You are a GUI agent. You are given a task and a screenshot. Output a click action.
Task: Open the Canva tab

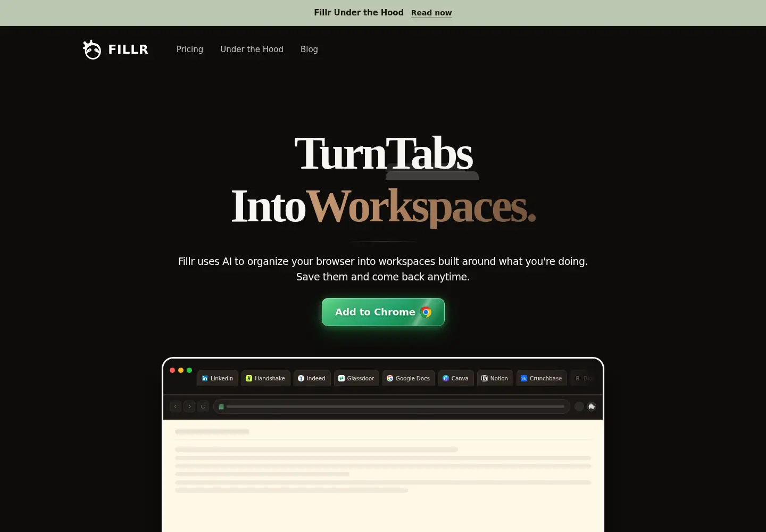(456, 378)
